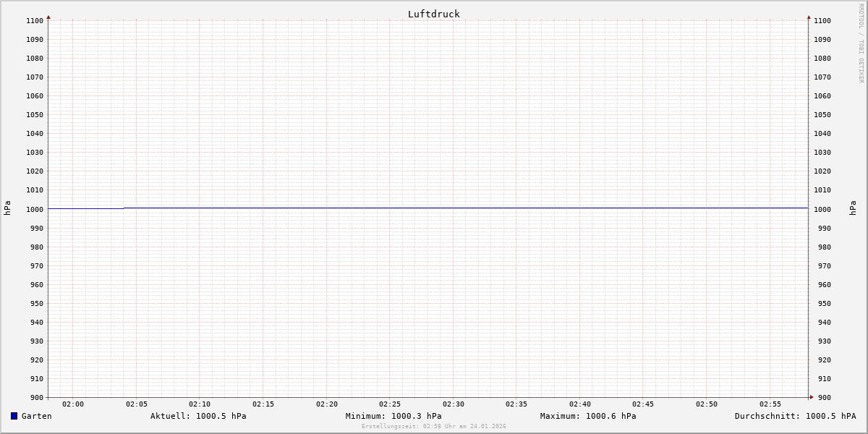This screenshot has height=434, width=868.
Task: Click the 900 label on right y-axis
Action: pyautogui.click(x=822, y=397)
